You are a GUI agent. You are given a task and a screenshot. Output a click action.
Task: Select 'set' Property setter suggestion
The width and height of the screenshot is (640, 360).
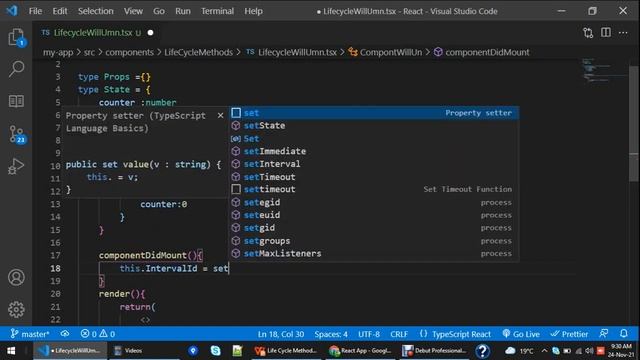point(374,113)
